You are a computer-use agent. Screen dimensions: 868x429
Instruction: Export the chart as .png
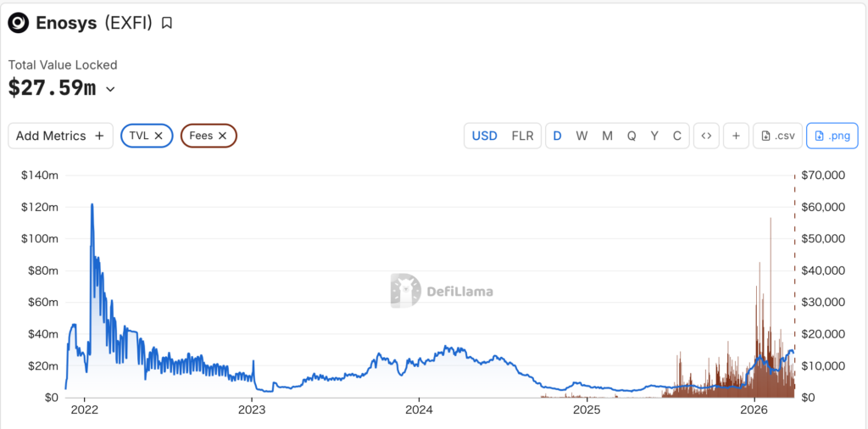(832, 136)
